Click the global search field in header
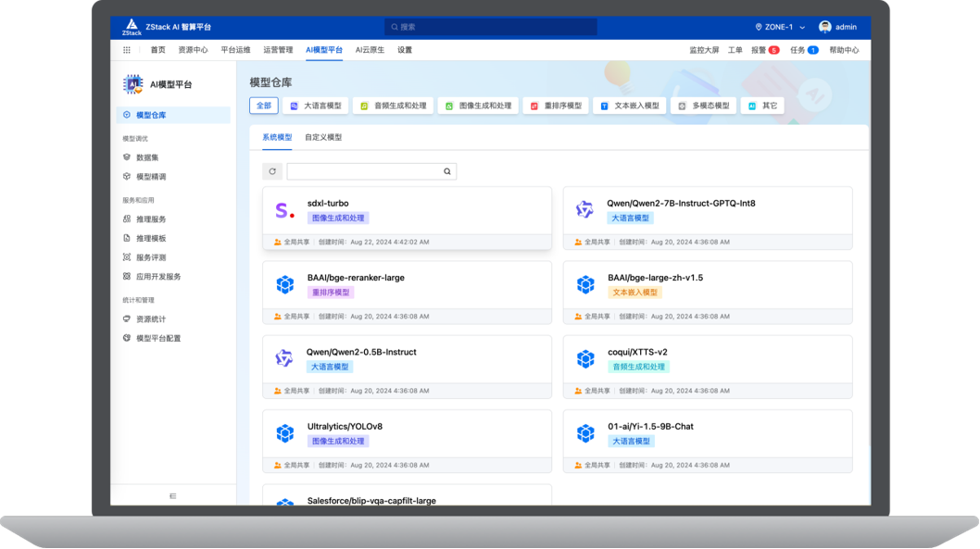 pyautogui.click(x=491, y=27)
